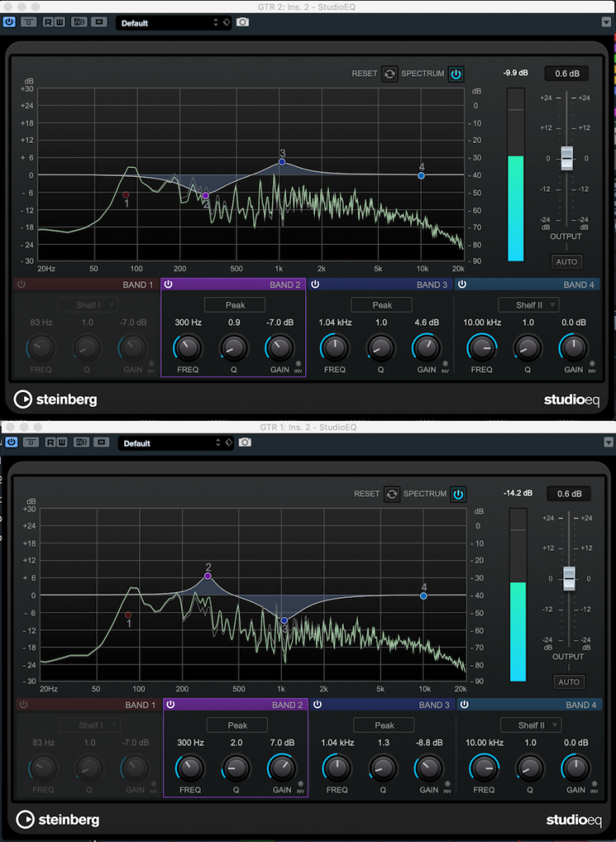Open the Default preset dropdown in GTR 1 window
Screen dimensions: 616x842
[176, 443]
